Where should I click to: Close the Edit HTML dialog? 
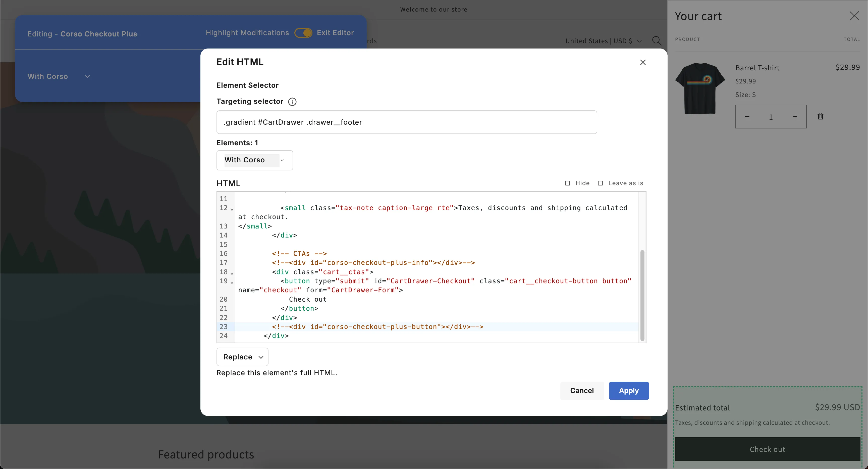click(642, 62)
